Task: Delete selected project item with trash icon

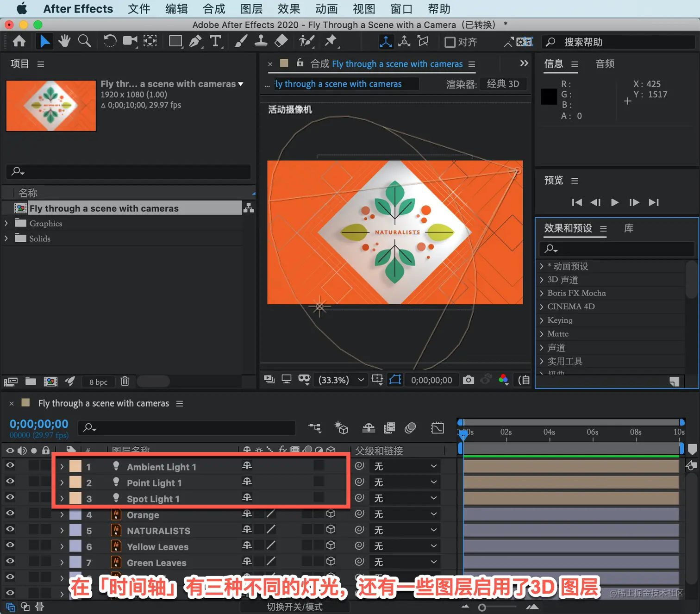Action: tap(125, 381)
